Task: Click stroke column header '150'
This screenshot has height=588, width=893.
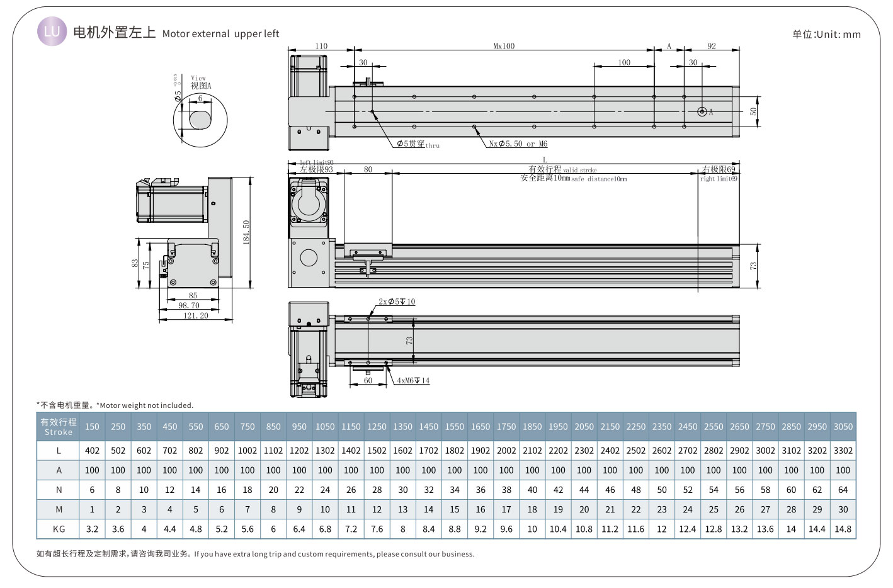Action: click(x=92, y=427)
